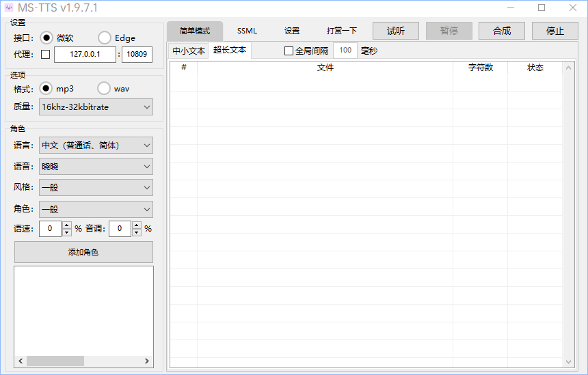Switch to the 超长文本 tab

coord(230,50)
